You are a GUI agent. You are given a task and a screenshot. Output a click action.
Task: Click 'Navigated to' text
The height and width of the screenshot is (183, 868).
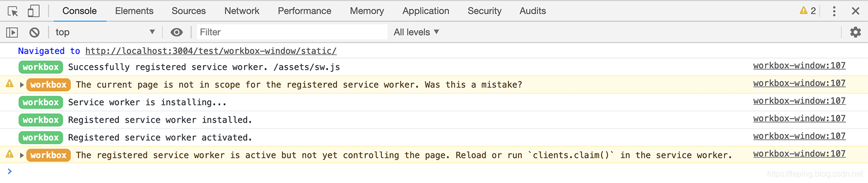[x=49, y=51]
